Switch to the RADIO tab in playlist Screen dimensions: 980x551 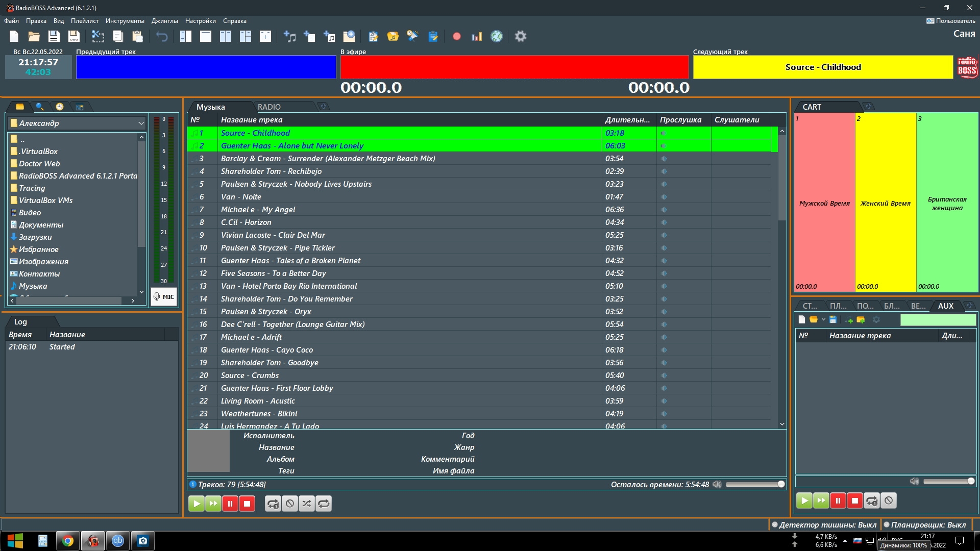point(269,106)
